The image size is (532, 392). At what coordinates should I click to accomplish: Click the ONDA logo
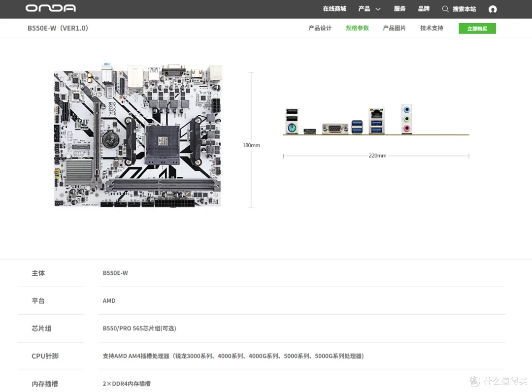(51, 8)
